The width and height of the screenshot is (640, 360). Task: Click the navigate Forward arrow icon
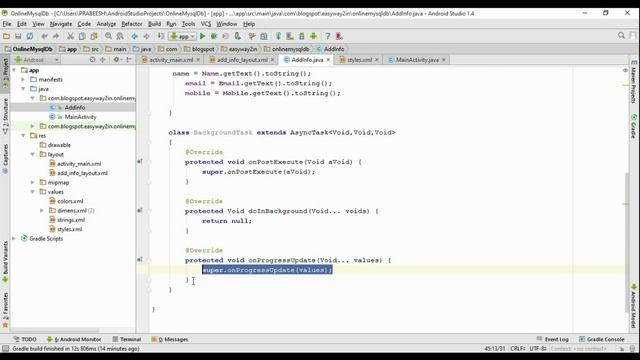pyautogui.click(x=146, y=36)
